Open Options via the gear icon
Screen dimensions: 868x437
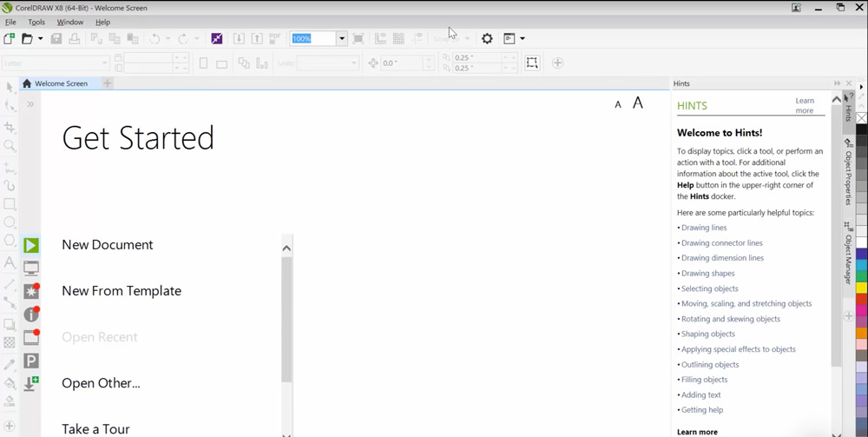[487, 39]
